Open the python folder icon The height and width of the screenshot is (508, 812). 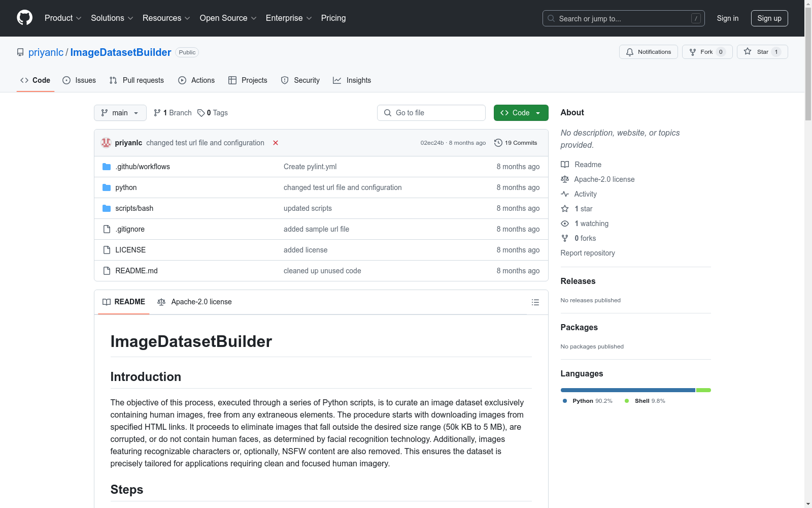(107, 187)
